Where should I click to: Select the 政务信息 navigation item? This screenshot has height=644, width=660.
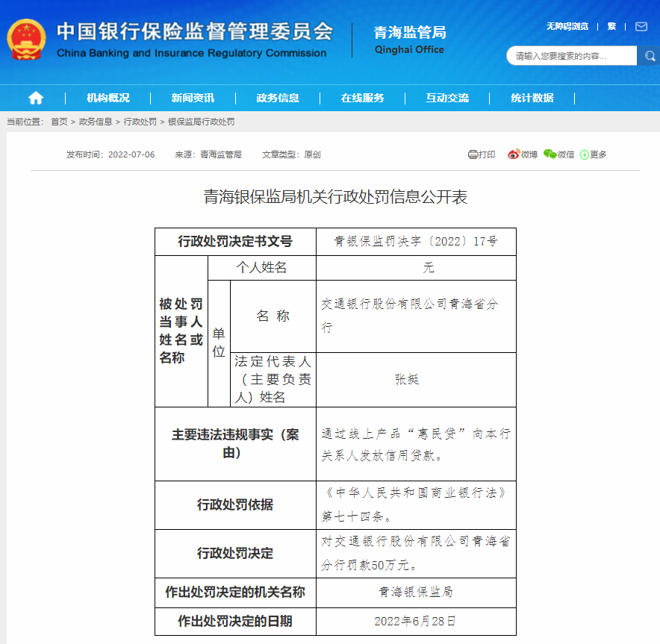tap(278, 98)
